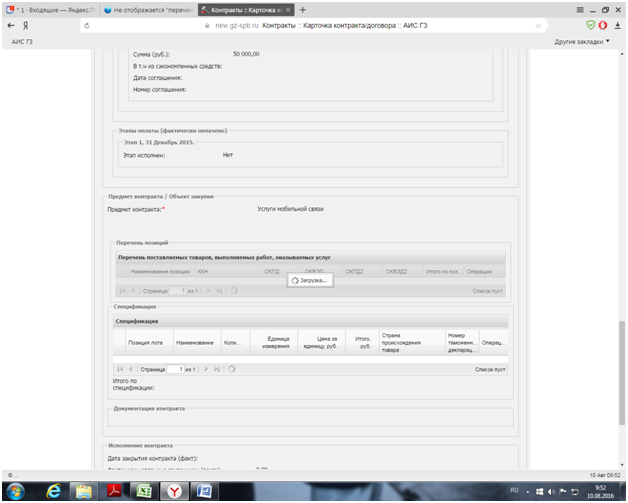Click the Загрузка... loading indicator
628x503 pixels.
tap(310, 280)
